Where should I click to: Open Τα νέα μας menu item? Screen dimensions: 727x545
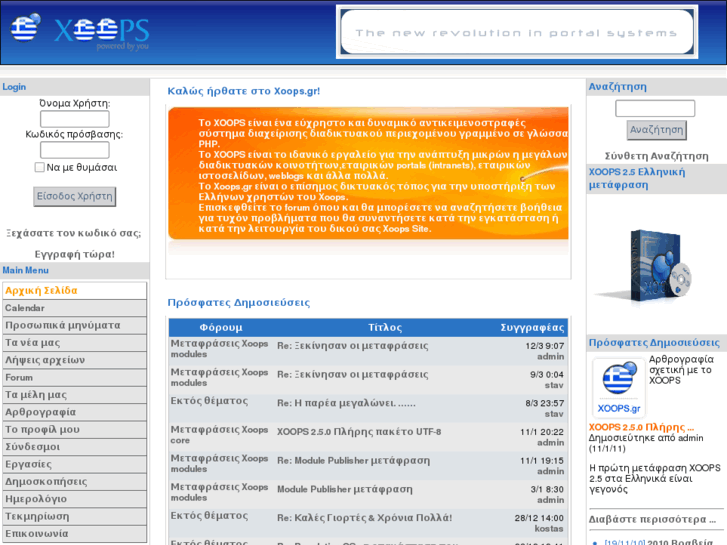(74, 343)
